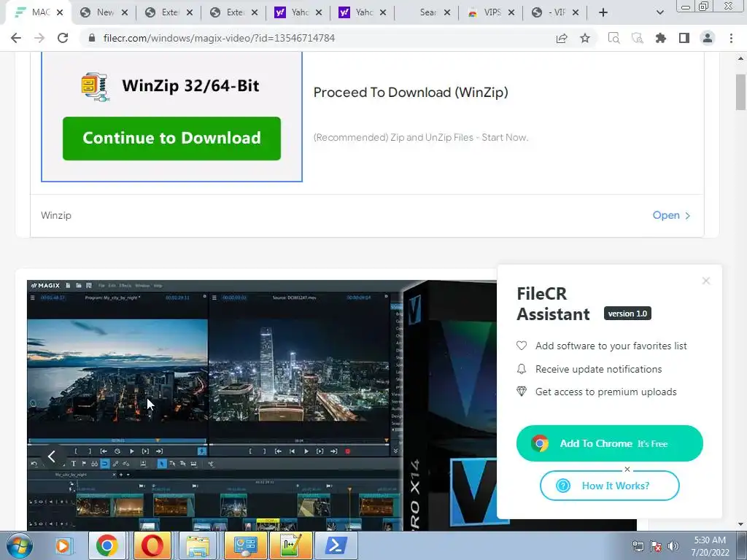Open Chrome from the taskbar

tap(107, 545)
